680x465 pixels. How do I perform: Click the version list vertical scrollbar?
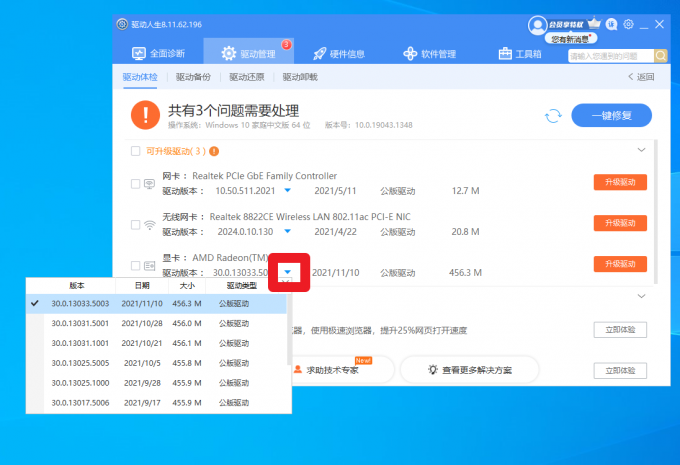[289, 330]
